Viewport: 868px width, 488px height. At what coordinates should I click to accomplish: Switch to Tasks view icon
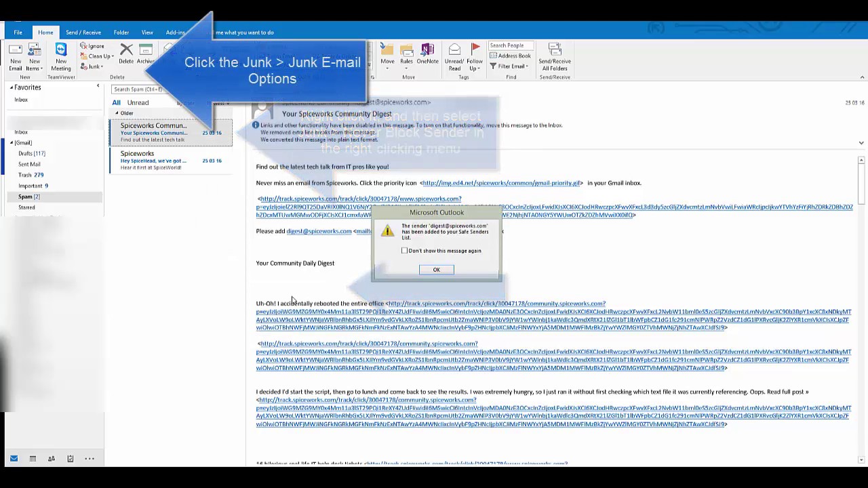coord(70,459)
